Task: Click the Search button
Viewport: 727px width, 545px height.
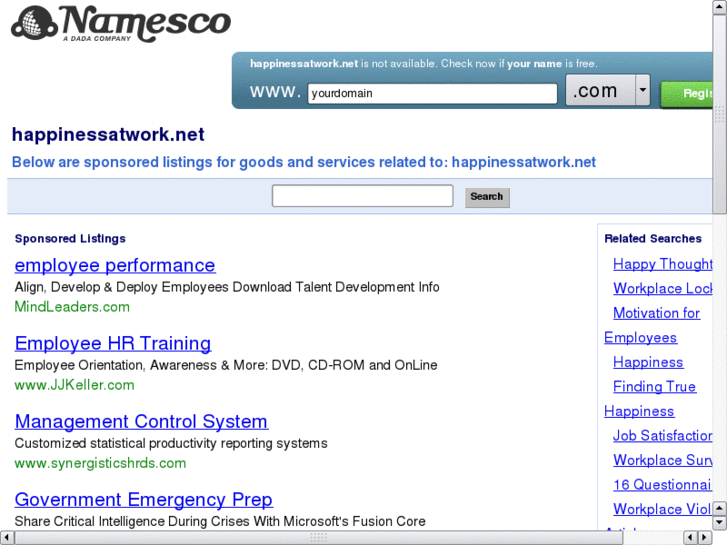Action: pyautogui.click(x=487, y=197)
